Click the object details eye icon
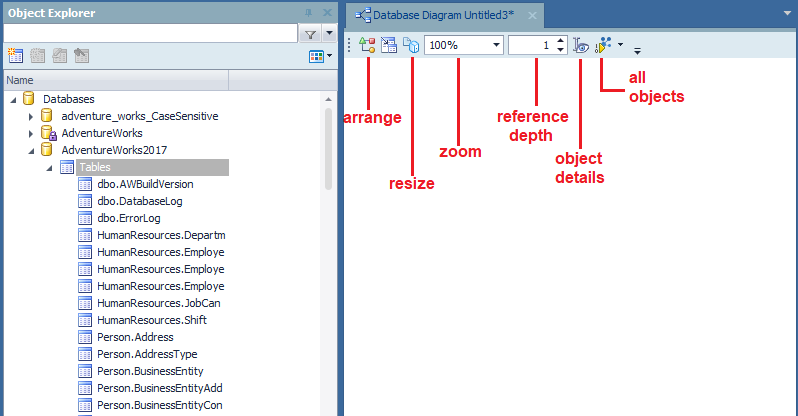This screenshot has width=798, height=416. pyautogui.click(x=584, y=45)
